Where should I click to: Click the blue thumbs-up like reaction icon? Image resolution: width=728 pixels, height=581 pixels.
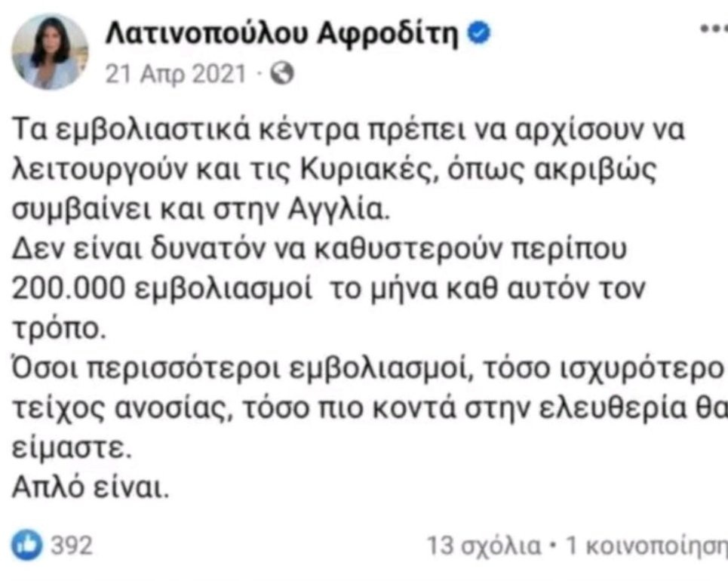click(x=27, y=545)
